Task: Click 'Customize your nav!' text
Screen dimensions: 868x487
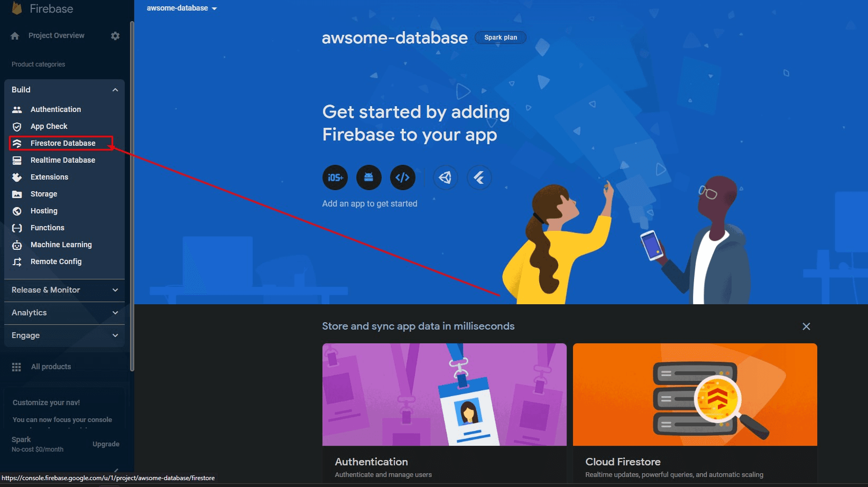Action: (x=47, y=402)
